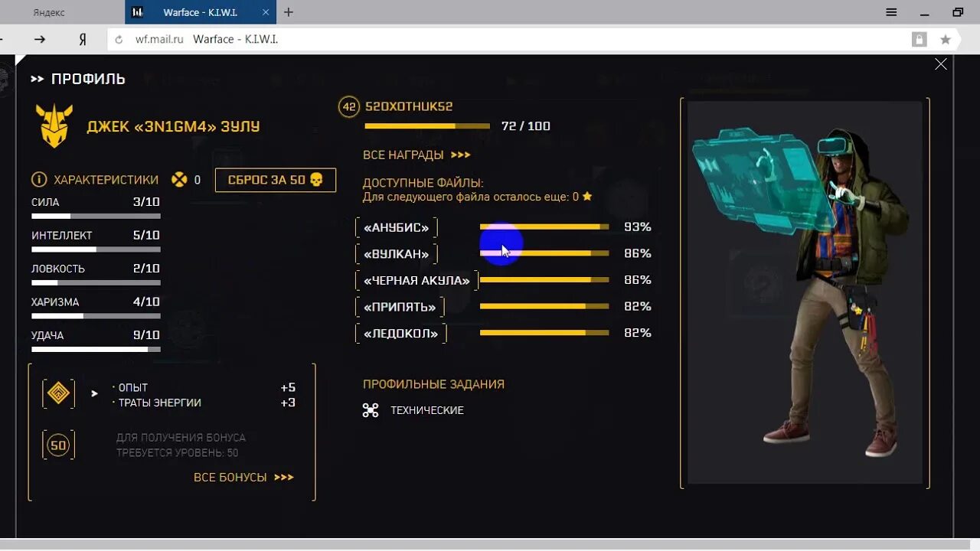Click the ЛОВКОСТЬ stat label
The width and height of the screenshot is (980, 551).
[58, 269]
